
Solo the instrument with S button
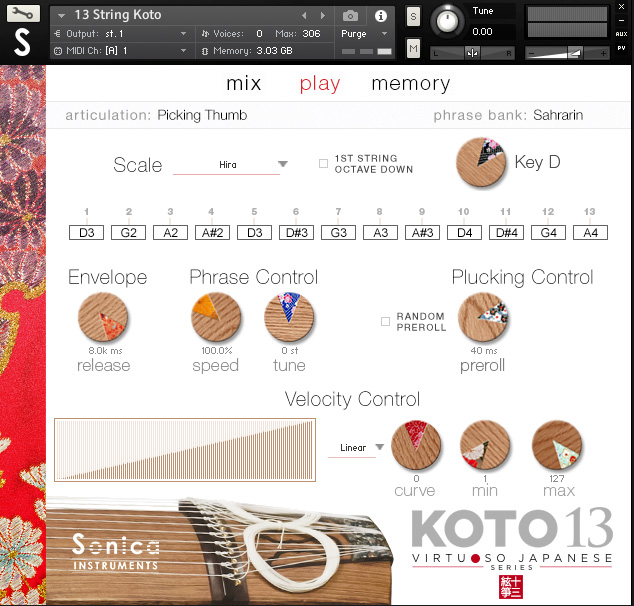click(x=414, y=16)
